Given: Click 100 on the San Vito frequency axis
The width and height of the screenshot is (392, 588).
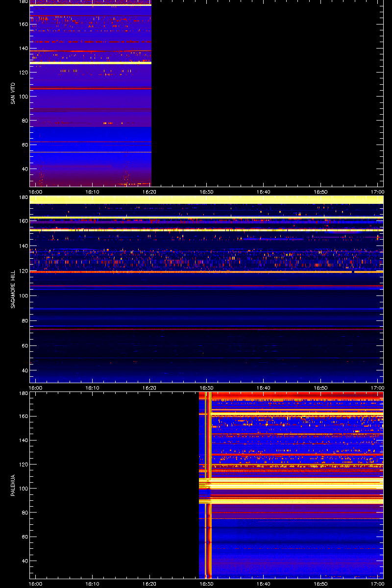Looking at the screenshot, I should pos(23,97).
